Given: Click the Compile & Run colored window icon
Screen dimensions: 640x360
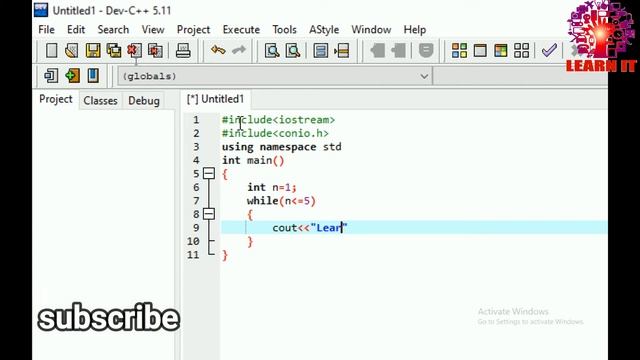Looking at the screenshot, I should click(x=501, y=51).
